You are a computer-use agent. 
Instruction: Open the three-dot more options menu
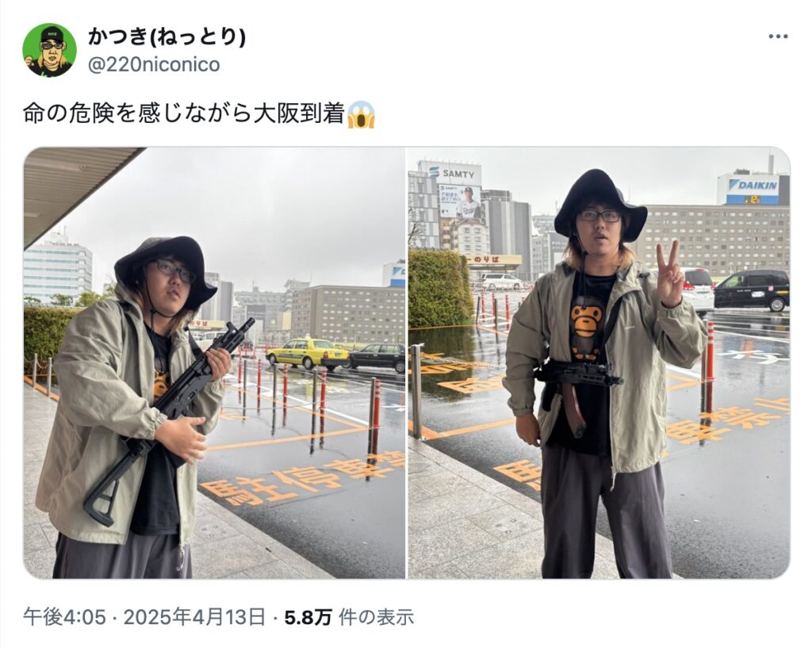click(778, 36)
